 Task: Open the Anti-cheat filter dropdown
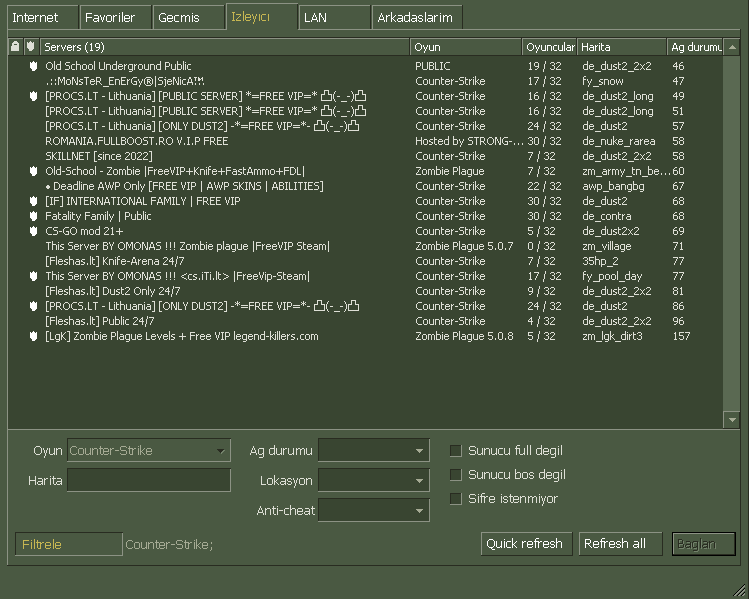373,511
